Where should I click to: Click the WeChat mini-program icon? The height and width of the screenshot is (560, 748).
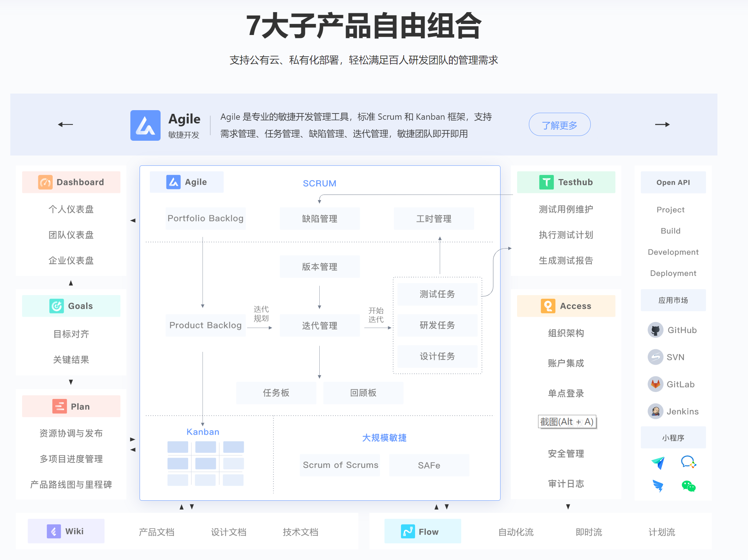click(689, 486)
